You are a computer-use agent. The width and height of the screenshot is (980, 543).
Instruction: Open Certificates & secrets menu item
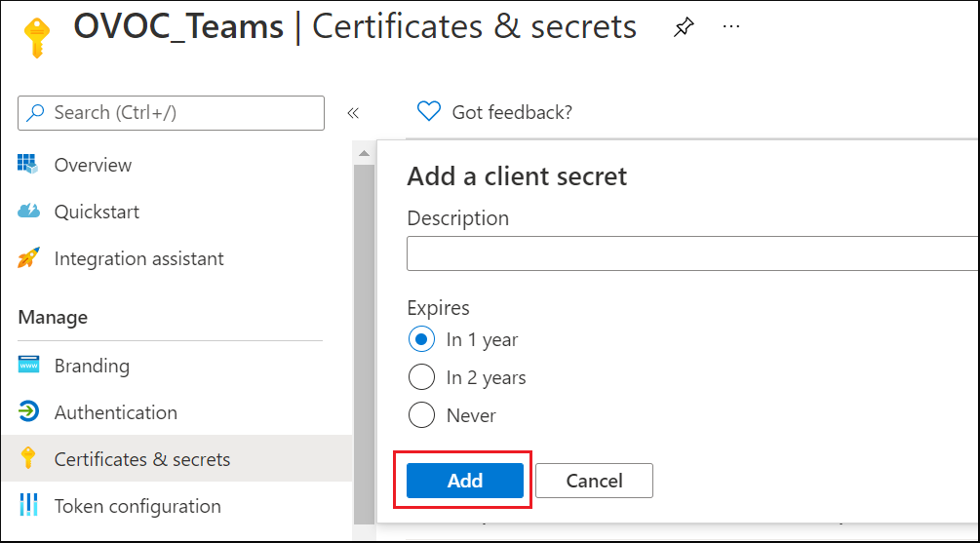pyautogui.click(x=142, y=459)
